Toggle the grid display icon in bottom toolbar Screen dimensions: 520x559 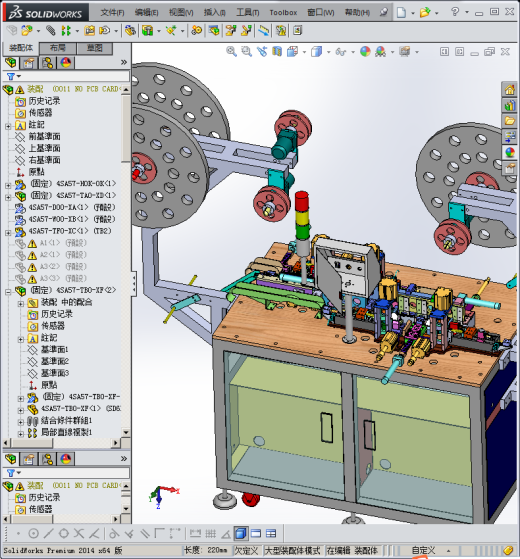click(210, 533)
